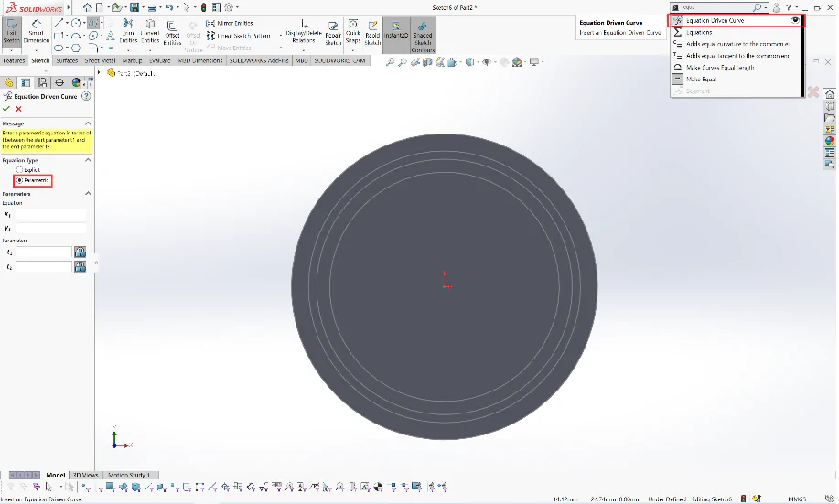
Task: Open the 3D Views bottom tab
Action: 86,475
